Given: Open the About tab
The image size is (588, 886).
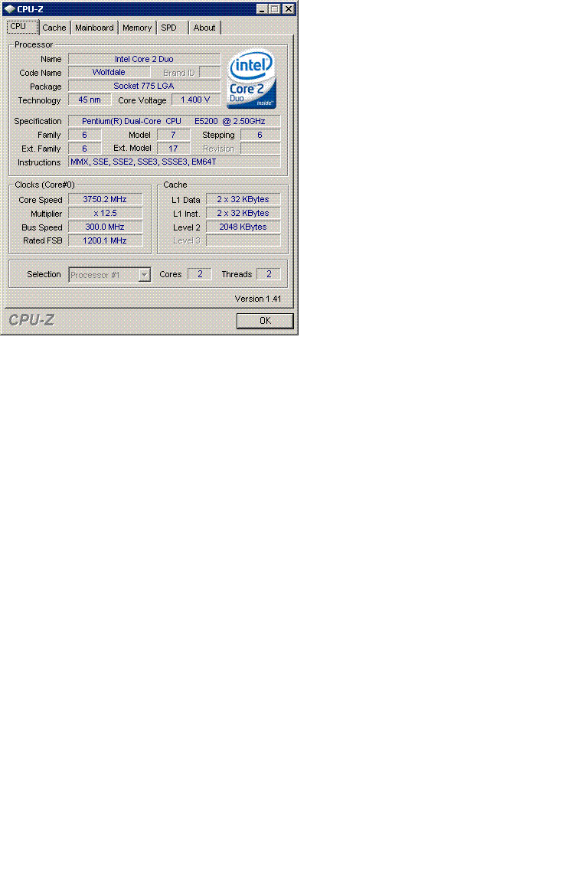Looking at the screenshot, I should [204, 28].
